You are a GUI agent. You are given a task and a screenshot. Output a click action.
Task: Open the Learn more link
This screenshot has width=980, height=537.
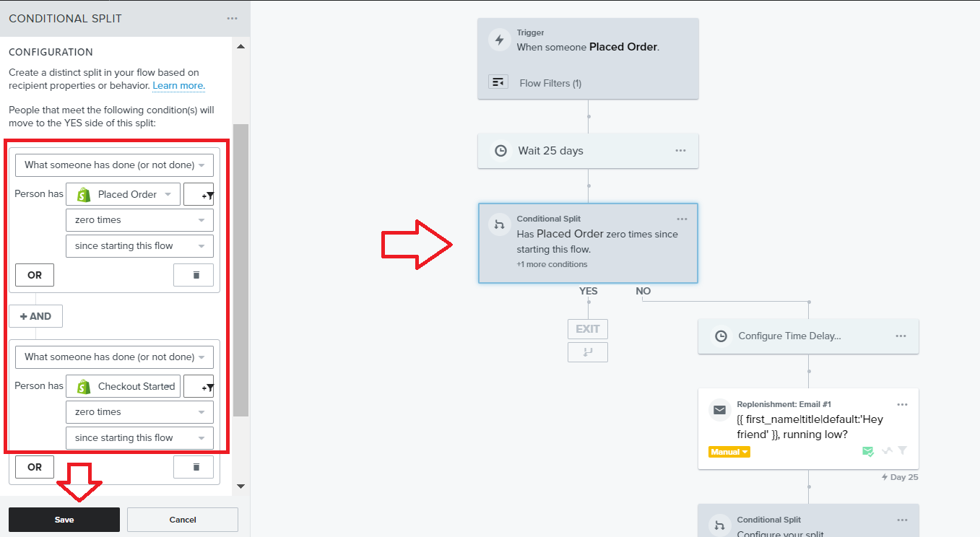(x=178, y=85)
